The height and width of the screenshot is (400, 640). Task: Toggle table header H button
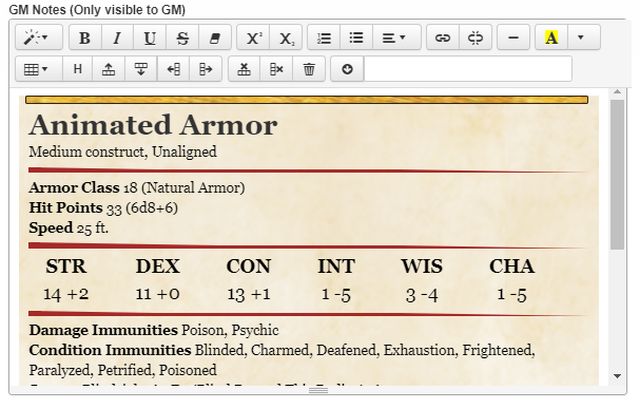78,69
